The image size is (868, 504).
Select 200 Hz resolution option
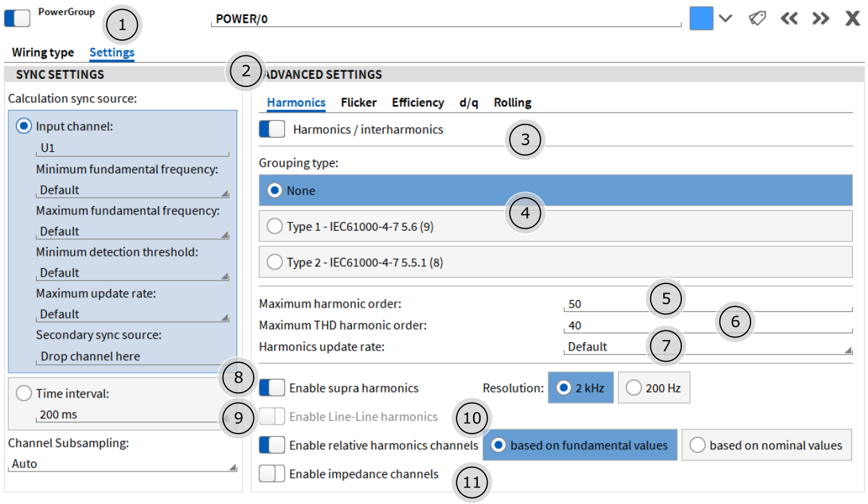click(x=654, y=388)
